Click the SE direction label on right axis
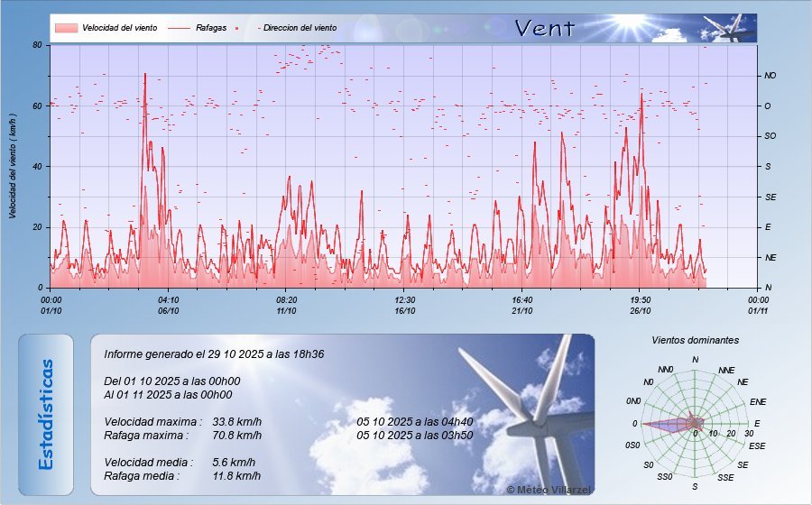The width and height of the screenshot is (812, 505). 769,197
